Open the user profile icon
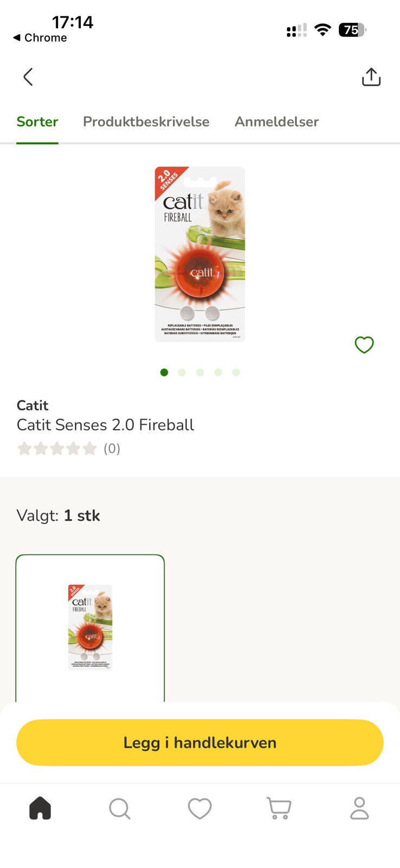 (359, 808)
